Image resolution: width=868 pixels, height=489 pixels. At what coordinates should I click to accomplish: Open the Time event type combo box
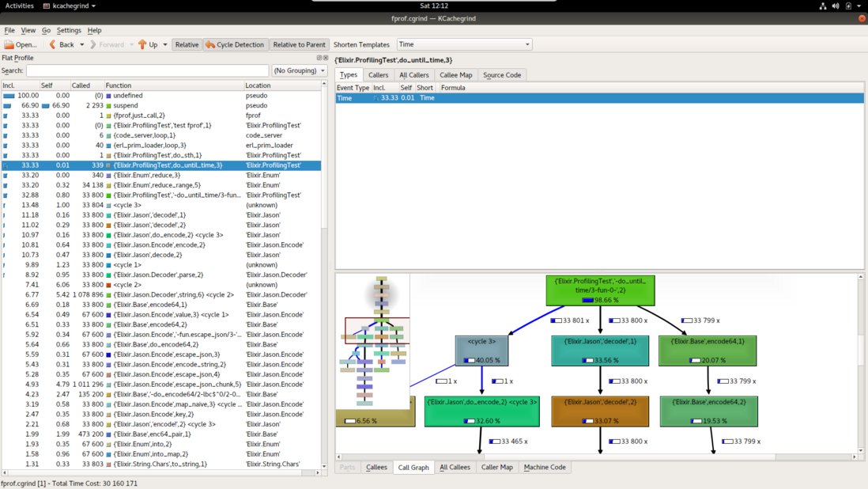tap(465, 44)
